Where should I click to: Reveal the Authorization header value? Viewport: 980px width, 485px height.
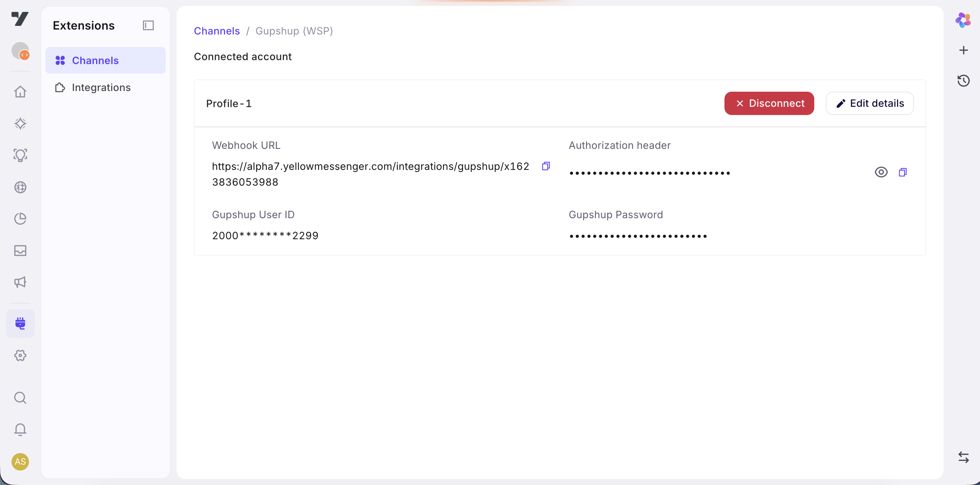point(881,172)
